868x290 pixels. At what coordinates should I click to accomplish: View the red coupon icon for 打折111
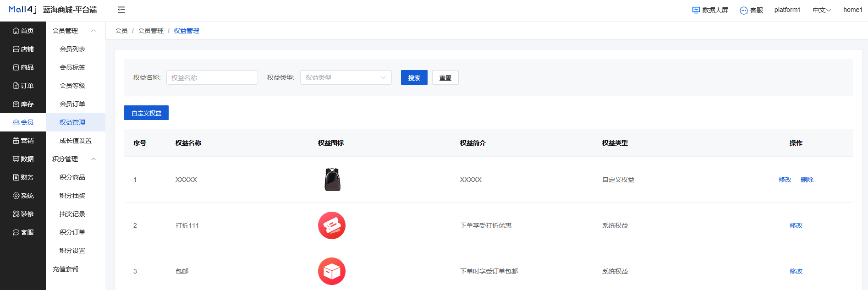tap(332, 225)
